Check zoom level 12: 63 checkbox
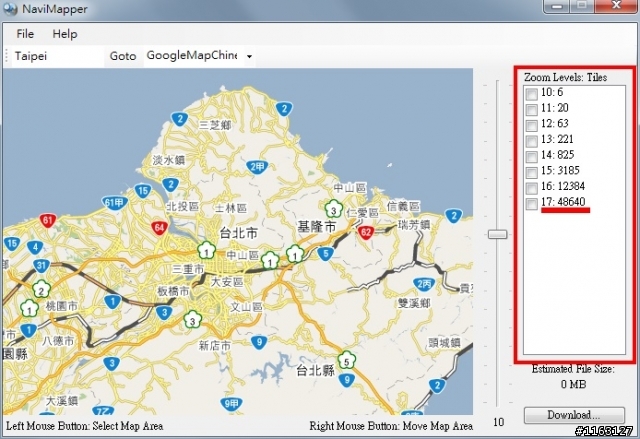Image resolution: width=640 pixels, height=439 pixels. tap(531, 125)
